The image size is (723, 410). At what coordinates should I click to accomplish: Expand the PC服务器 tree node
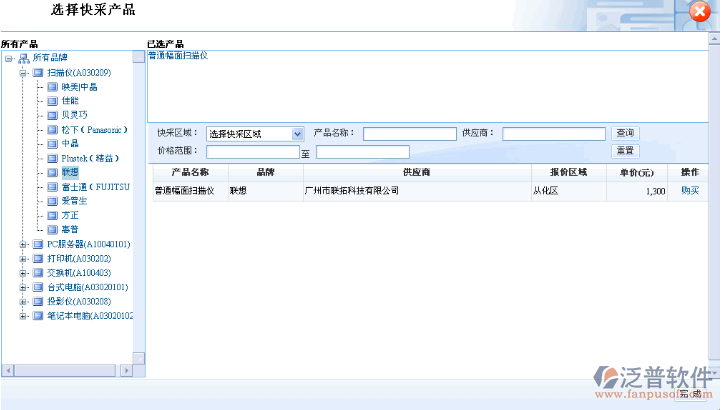tap(23, 244)
